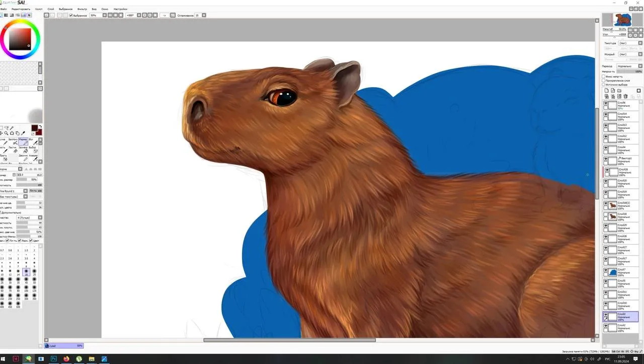Image resolution: width=644 pixels, height=364 pixels.
Task: Delete the layer with the trash icon
Action: pyautogui.click(x=626, y=96)
